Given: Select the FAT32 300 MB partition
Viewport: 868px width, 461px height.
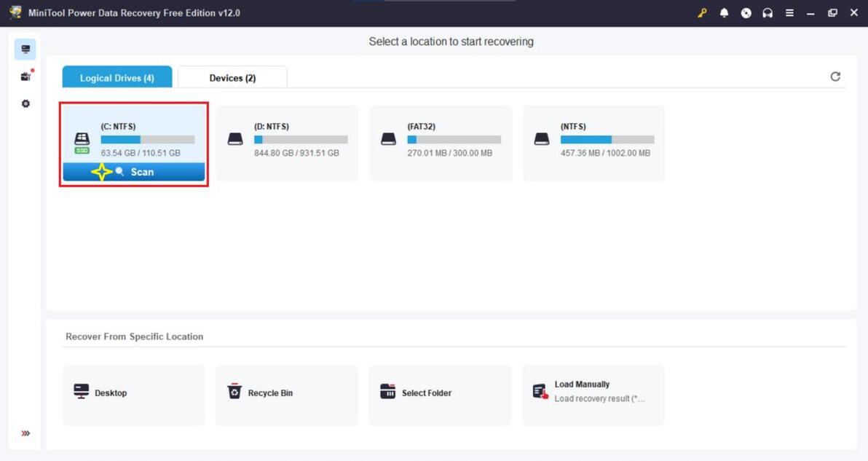Looking at the screenshot, I should 441,143.
